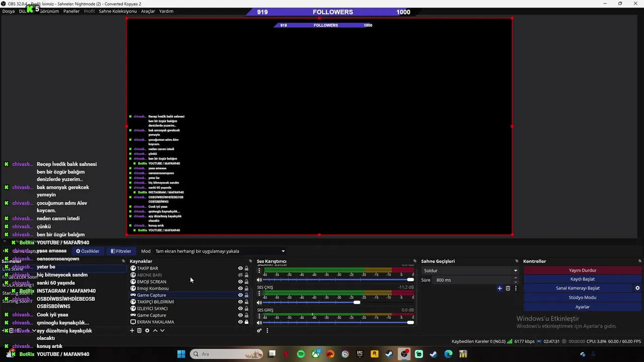Launch Epic Games from the taskbar
The height and width of the screenshot is (362, 644).
360,354
